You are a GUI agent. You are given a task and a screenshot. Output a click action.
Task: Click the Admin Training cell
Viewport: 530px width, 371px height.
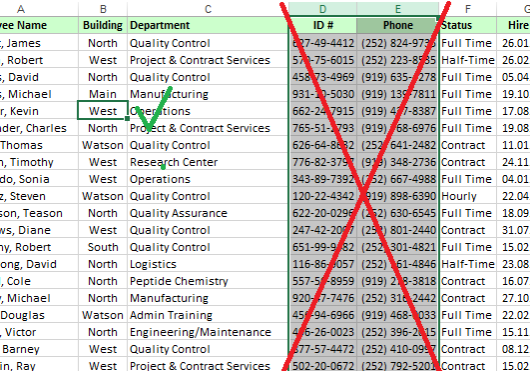pyautogui.click(x=208, y=315)
